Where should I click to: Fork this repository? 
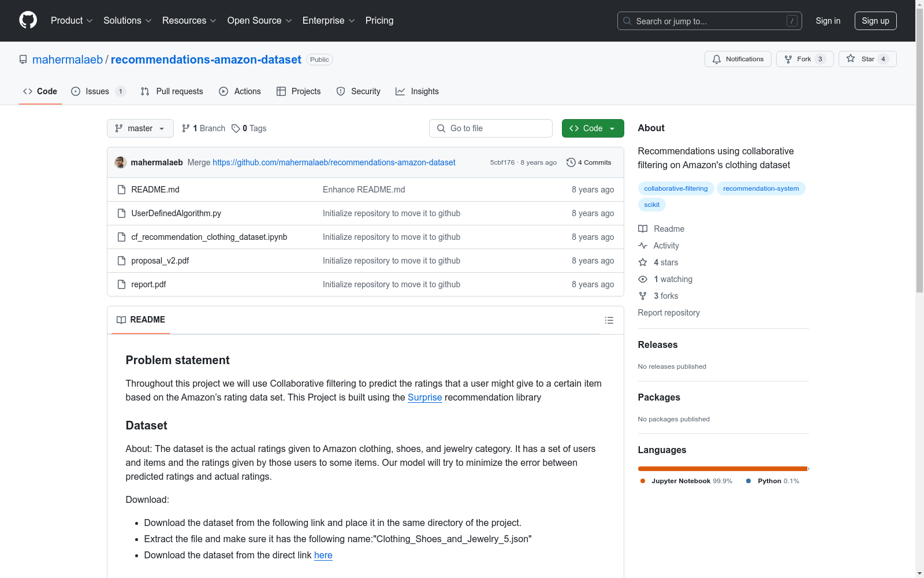(805, 59)
